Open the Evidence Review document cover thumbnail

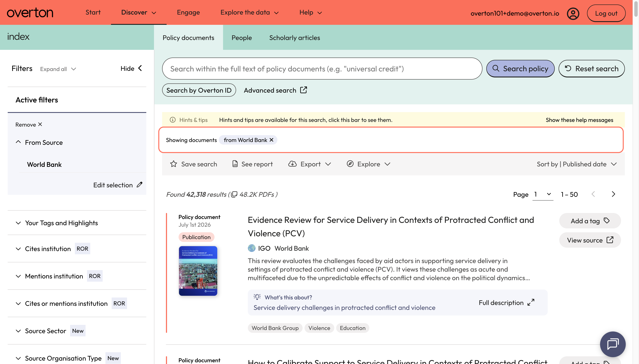click(198, 271)
